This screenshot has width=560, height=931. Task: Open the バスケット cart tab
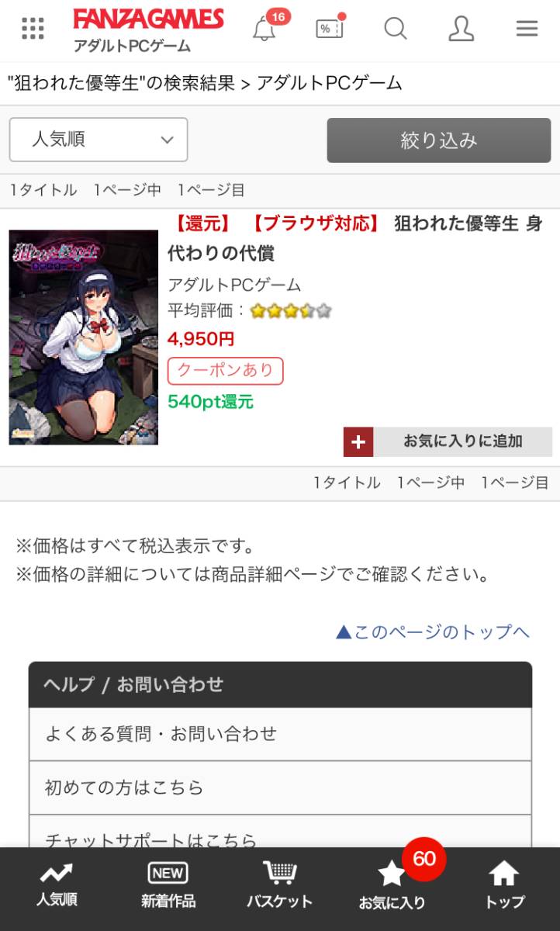280,886
